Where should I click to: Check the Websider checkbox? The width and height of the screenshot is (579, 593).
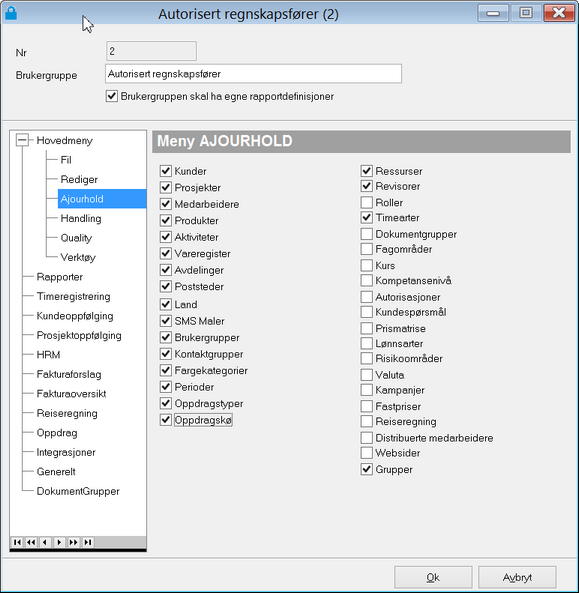(x=366, y=453)
